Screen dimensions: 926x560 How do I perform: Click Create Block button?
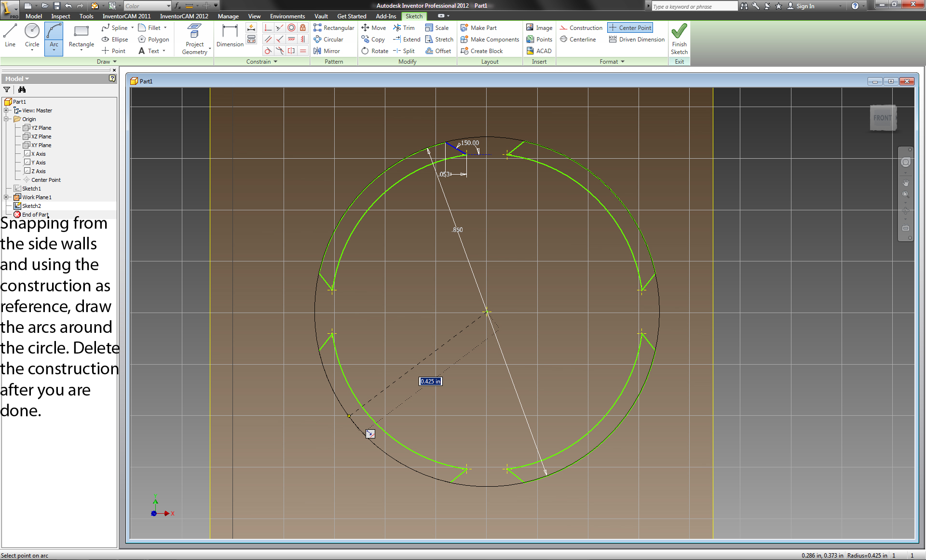pos(482,51)
